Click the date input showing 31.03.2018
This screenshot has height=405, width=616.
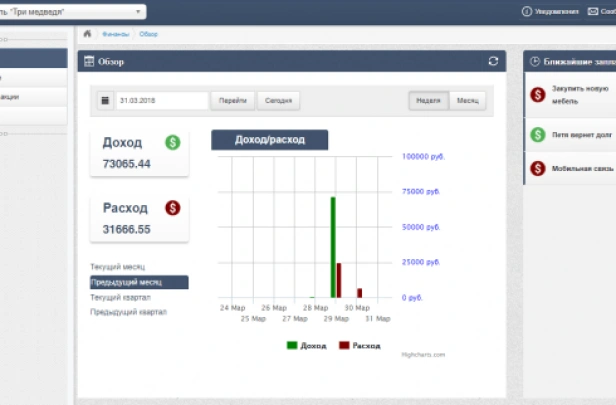click(x=162, y=101)
